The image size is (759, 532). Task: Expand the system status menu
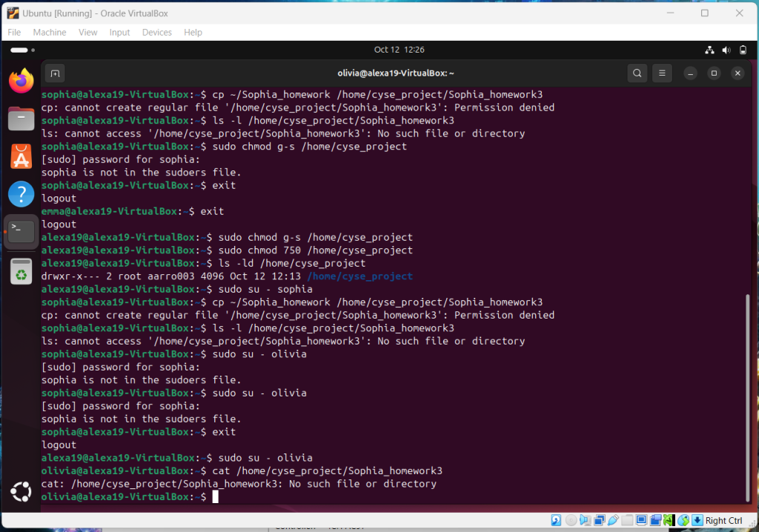pyautogui.click(x=726, y=50)
